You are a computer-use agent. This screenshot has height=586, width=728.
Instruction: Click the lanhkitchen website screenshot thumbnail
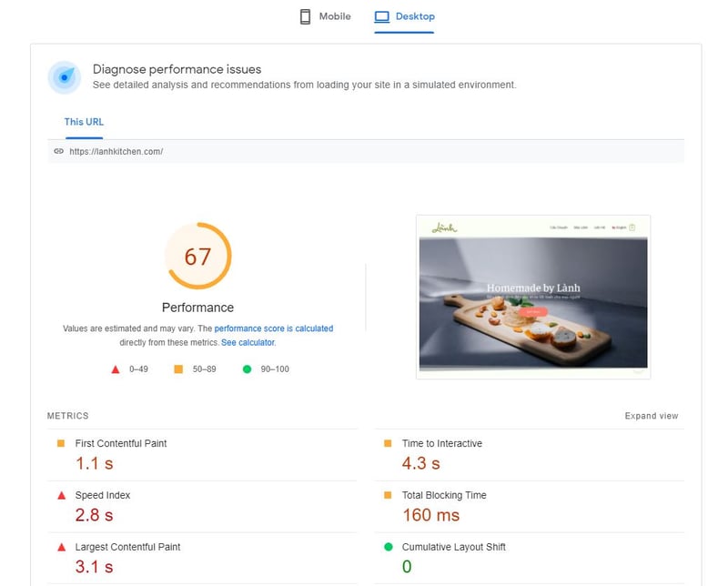click(x=533, y=297)
